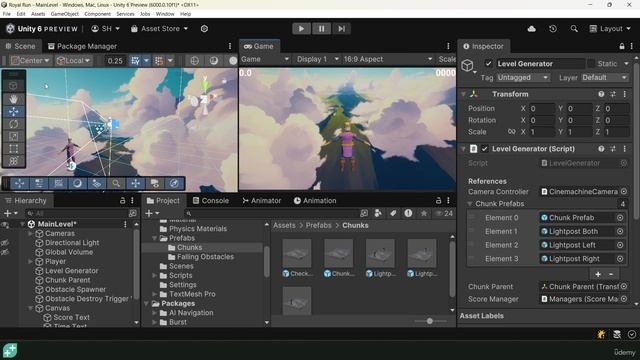Switch to the Animator tab
This screenshot has width=640, height=360.
click(262, 200)
